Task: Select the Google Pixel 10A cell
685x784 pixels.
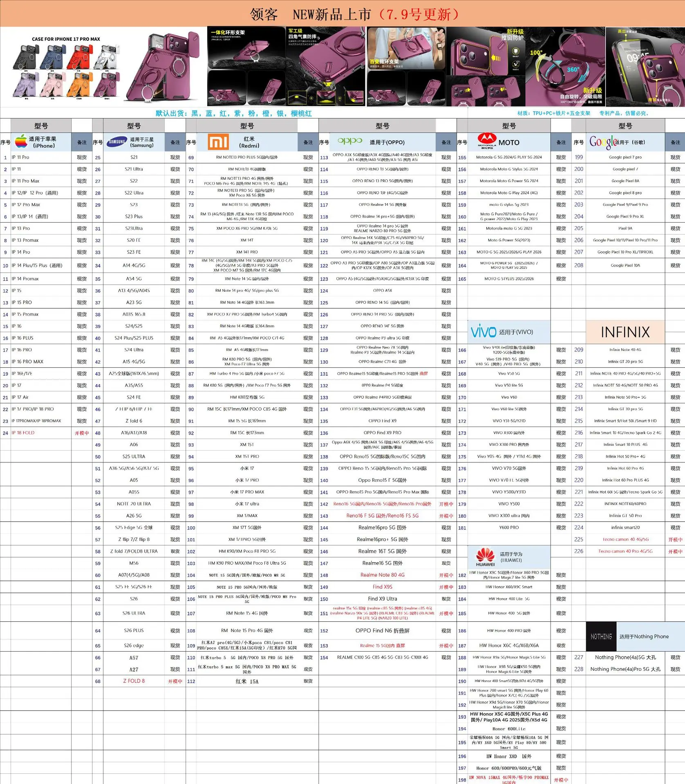Action: [625, 266]
